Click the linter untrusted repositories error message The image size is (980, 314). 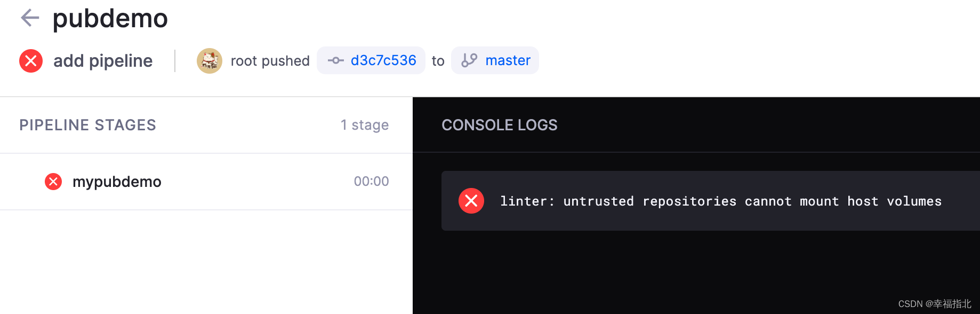point(721,201)
